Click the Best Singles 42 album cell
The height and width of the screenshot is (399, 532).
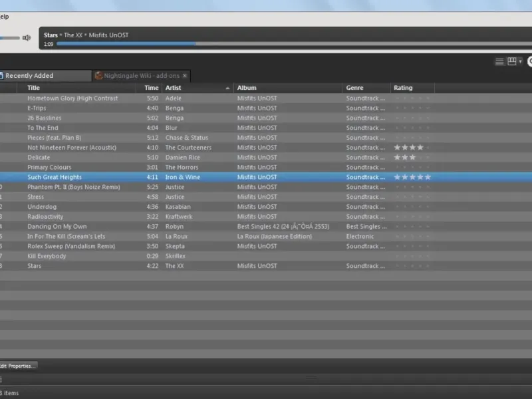283,226
